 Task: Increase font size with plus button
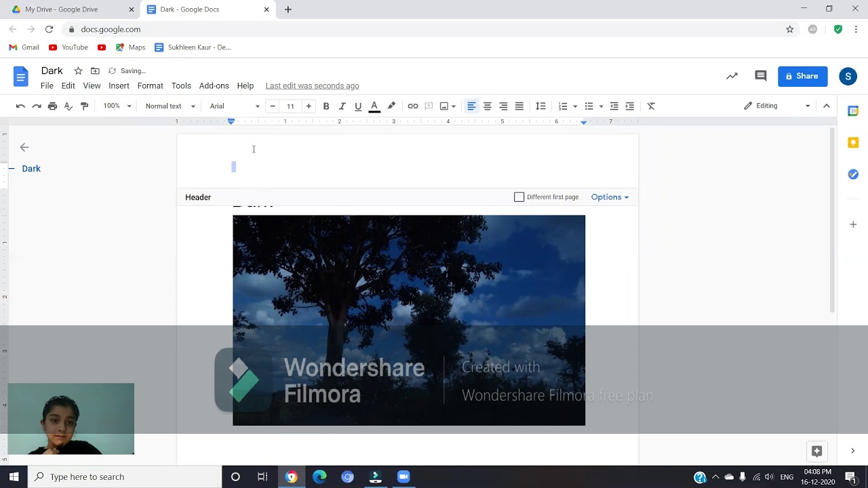(309, 106)
